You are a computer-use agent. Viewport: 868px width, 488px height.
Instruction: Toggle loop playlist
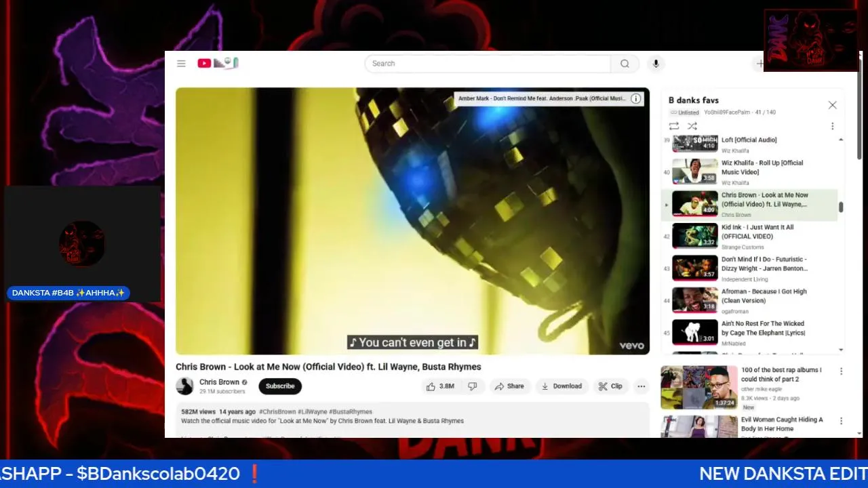673,126
